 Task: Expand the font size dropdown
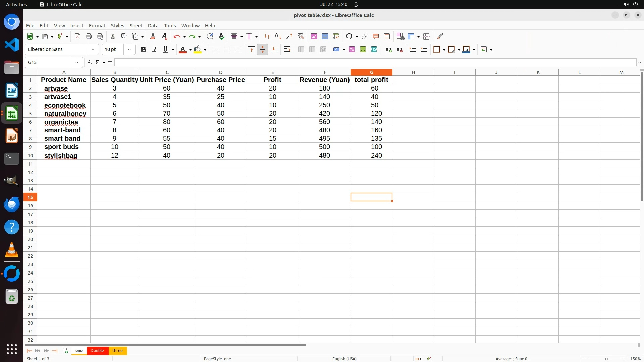129,50
